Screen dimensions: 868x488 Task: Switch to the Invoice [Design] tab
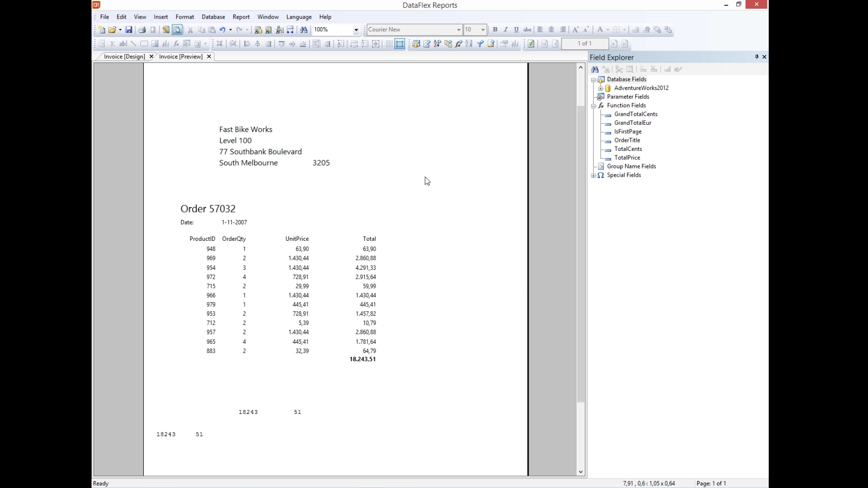tap(124, 56)
